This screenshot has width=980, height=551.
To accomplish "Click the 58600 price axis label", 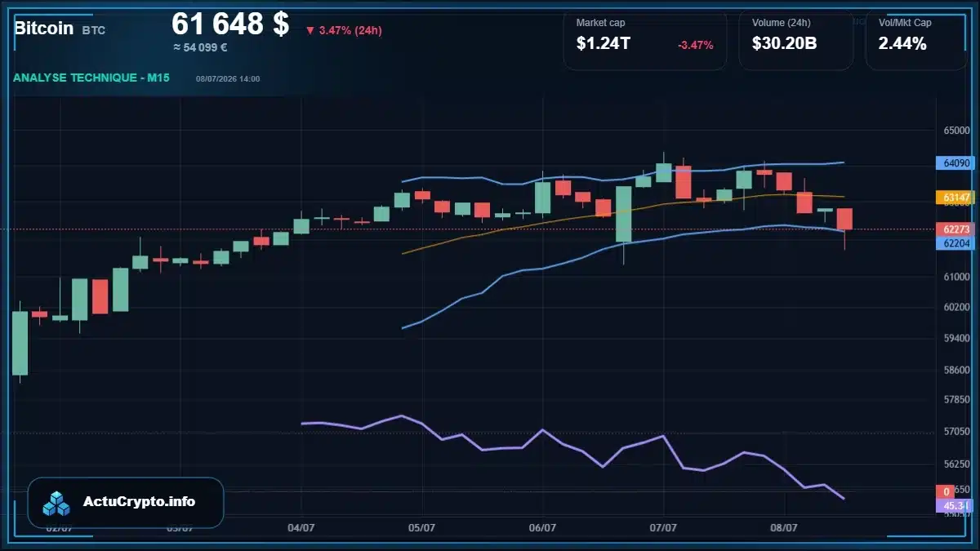I will click(x=956, y=370).
